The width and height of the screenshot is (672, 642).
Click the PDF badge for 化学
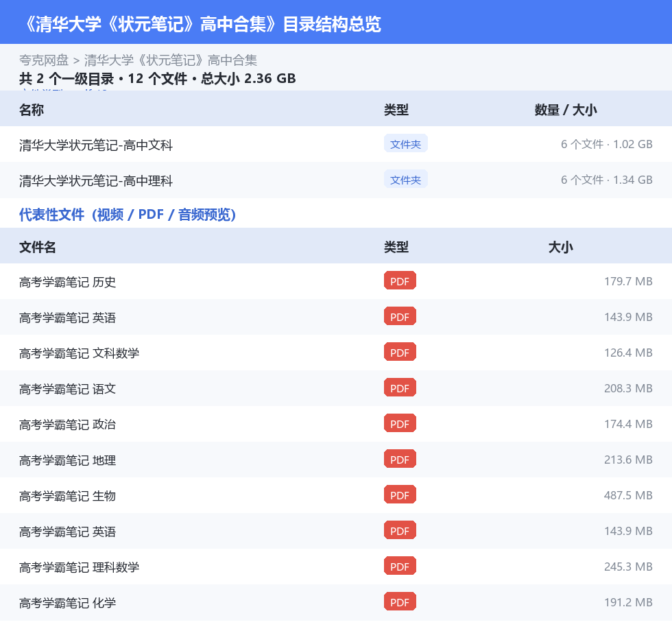pyautogui.click(x=400, y=602)
